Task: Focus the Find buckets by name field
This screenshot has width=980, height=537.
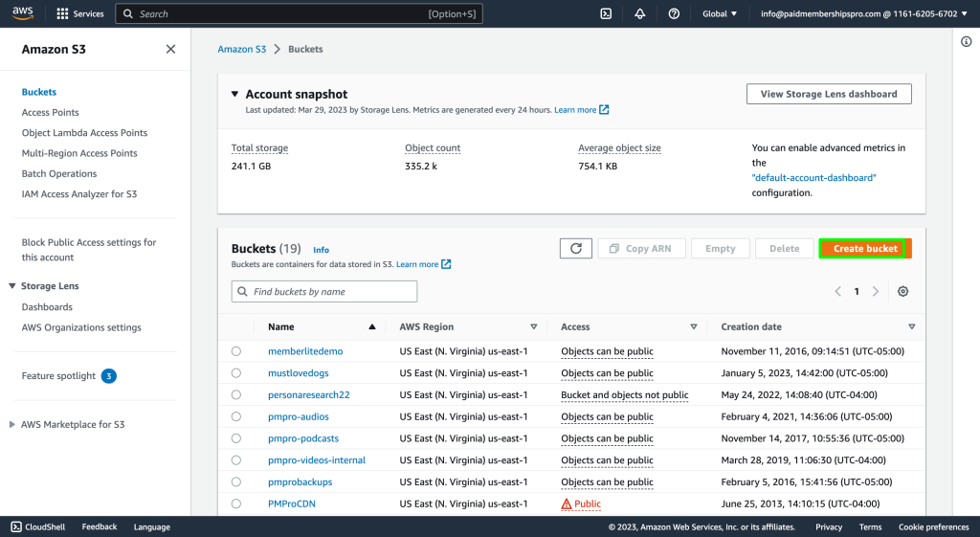Action: pyautogui.click(x=323, y=291)
